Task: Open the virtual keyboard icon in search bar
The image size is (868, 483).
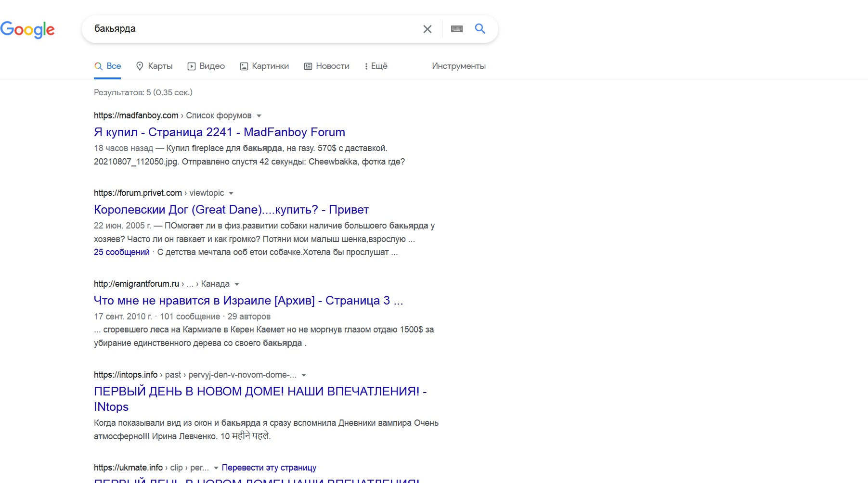Action: [x=456, y=29]
